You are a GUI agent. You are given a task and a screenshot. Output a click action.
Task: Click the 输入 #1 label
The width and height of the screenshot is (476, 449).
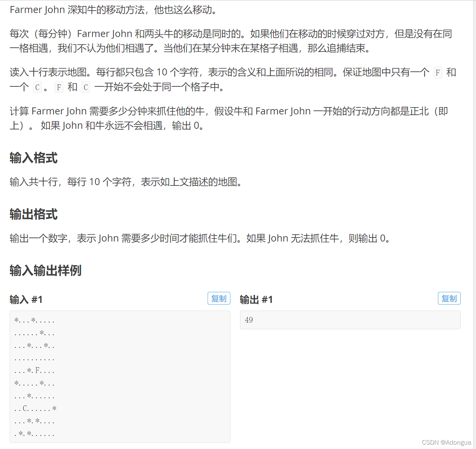(x=26, y=300)
